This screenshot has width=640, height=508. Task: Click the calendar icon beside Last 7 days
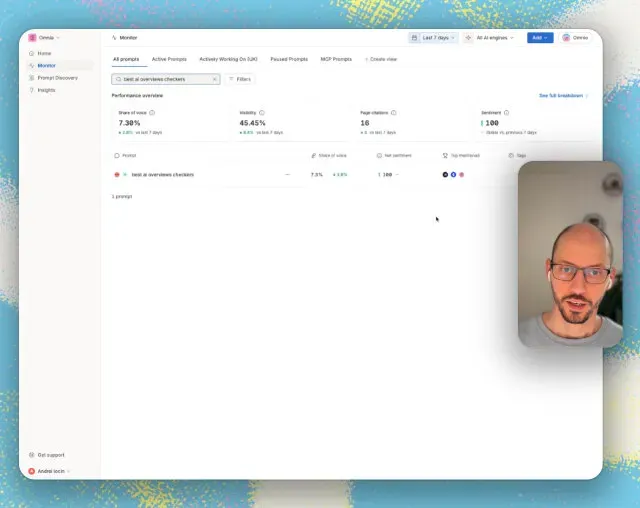point(414,38)
